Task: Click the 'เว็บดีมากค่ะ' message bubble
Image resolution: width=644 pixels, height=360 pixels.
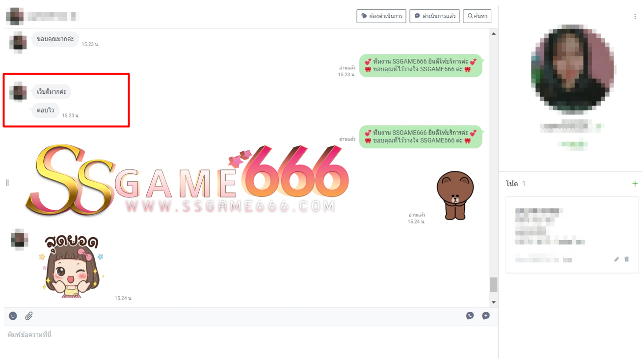Action: [x=52, y=92]
